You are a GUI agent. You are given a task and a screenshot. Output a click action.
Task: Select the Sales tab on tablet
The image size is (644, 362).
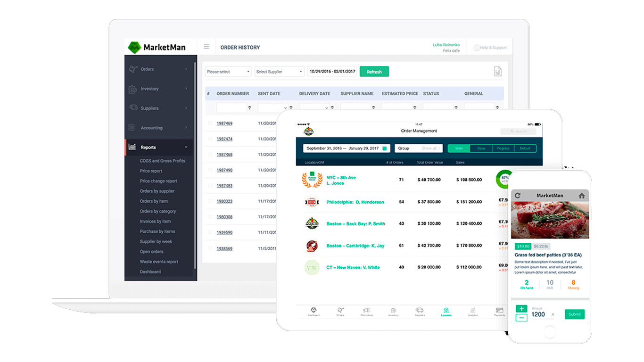point(459,148)
